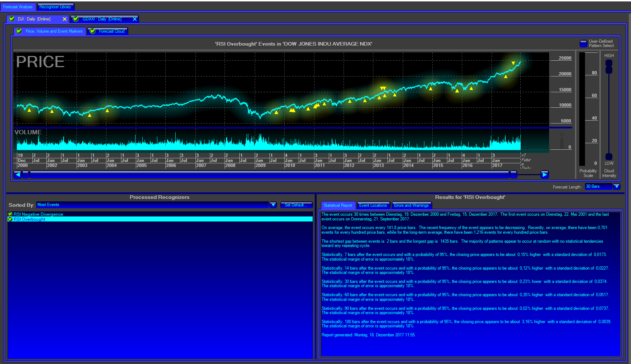Click the check icon beside Price, Volume and Event Markers
The width and height of the screenshot is (631, 364).
19,31
